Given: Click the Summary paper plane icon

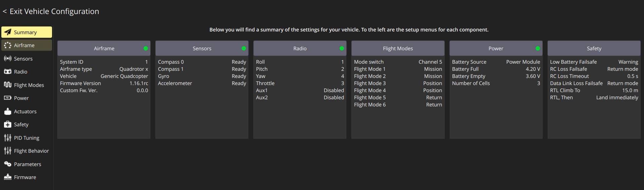Looking at the screenshot, I should (7, 32).
